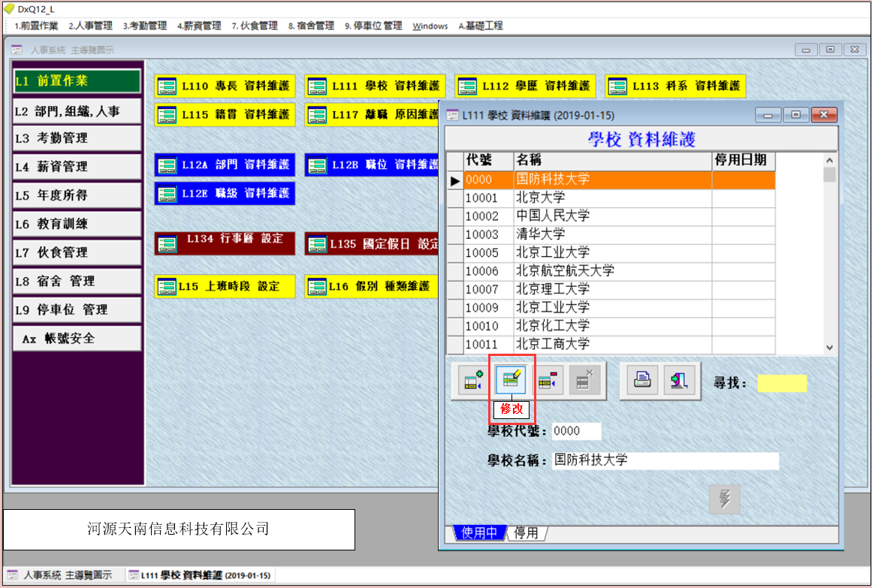Select Ax 帳號安全 in sidebar
The width and height of the screenshot is (872, 588).
(x=77, y=339)
